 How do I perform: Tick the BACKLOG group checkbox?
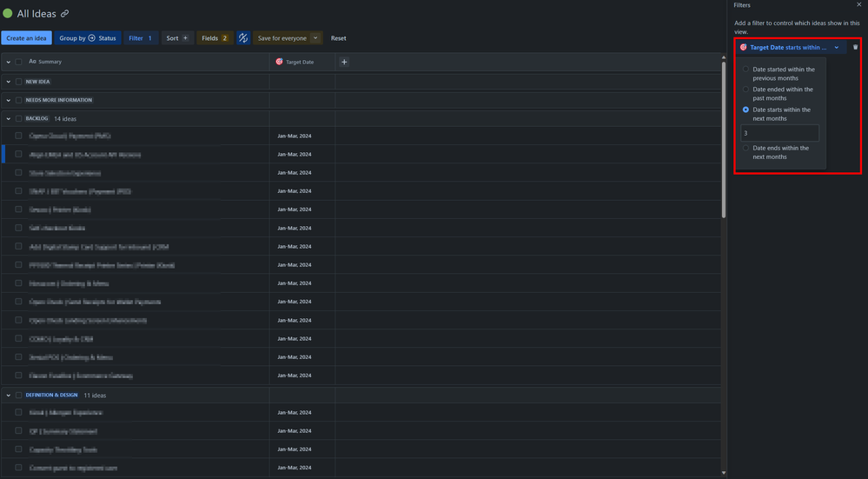click(x=19, y=118)
